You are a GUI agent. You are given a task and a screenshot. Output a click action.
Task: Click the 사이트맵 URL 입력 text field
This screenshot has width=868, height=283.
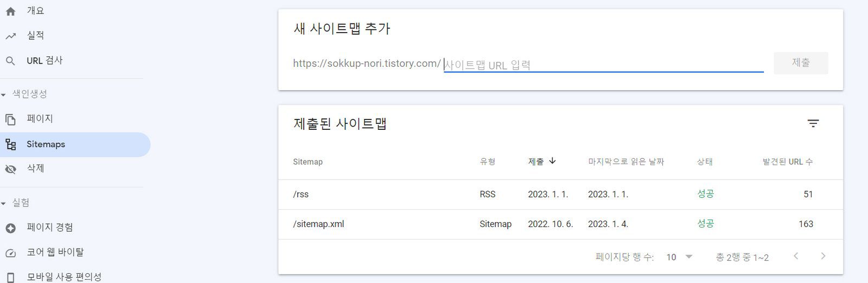[602, 65]
